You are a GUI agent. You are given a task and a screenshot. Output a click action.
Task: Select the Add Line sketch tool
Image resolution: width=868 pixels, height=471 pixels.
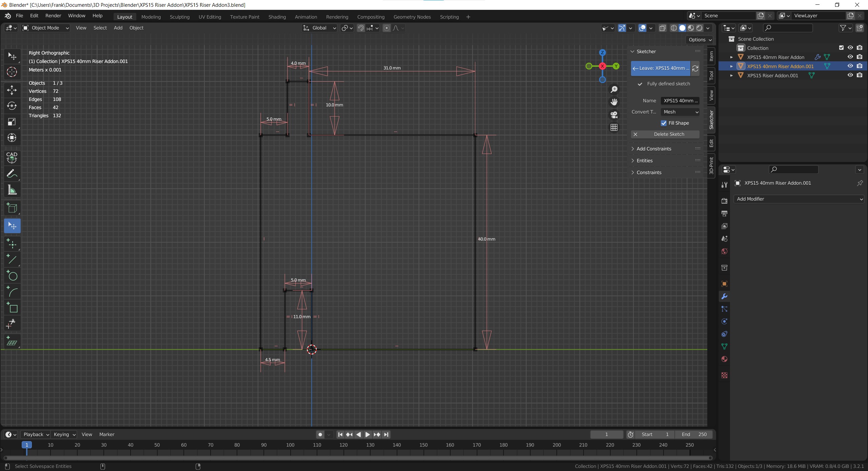tap(12, 260)
